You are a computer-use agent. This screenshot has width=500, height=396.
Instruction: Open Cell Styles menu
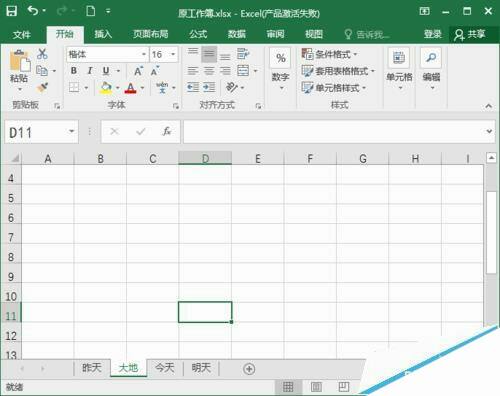point(334,88)
